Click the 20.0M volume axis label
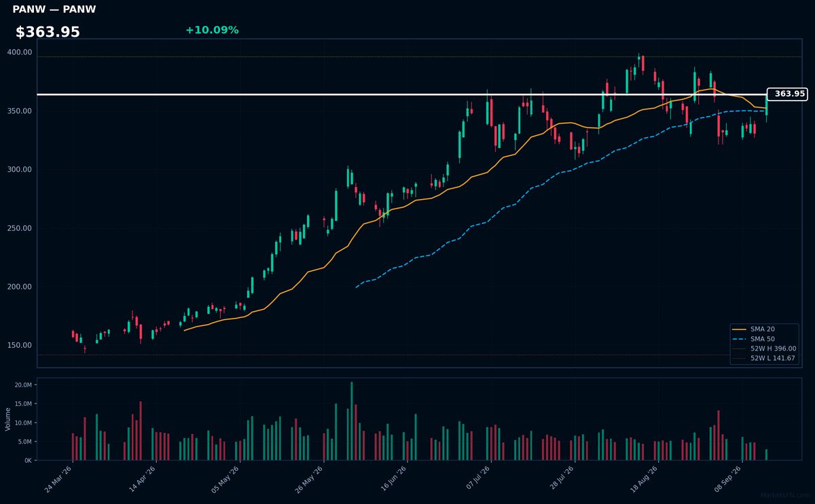Screen dimensions: 815x504 [23, 385]
